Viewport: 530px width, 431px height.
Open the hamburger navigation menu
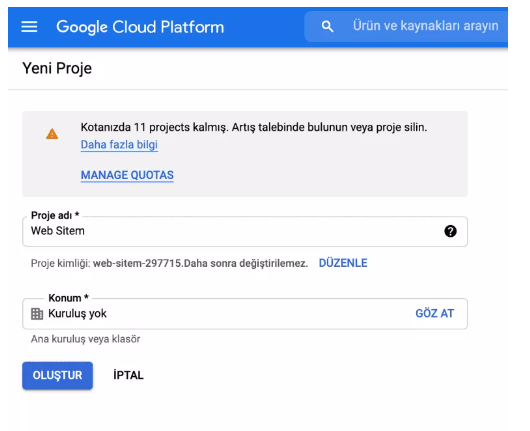click(29, 27)
